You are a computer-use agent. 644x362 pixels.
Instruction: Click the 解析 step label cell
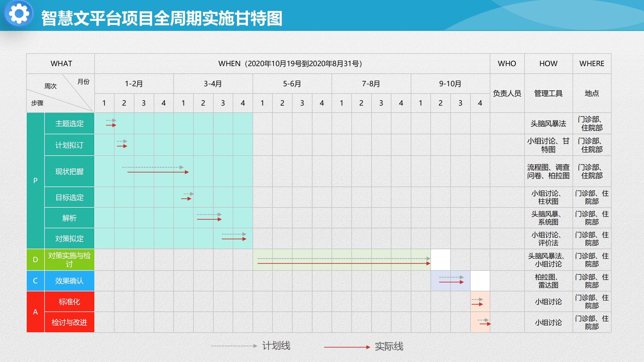(x=69, y=218)
